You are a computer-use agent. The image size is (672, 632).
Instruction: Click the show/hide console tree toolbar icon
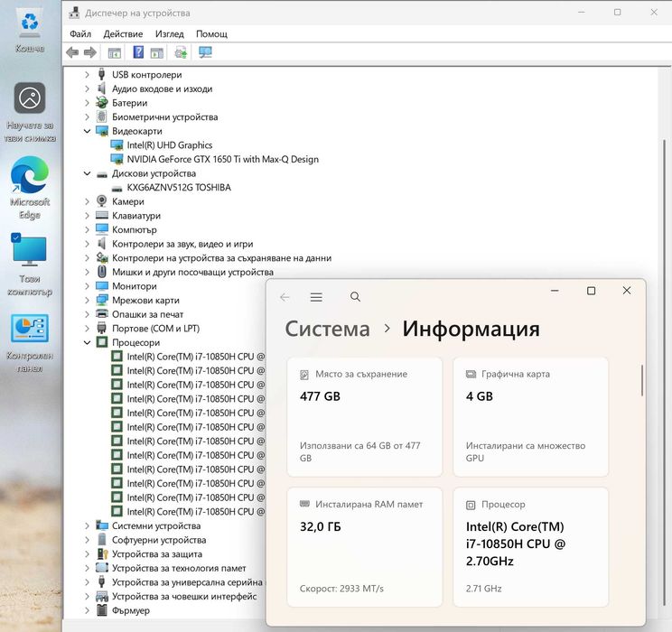click(x=115, y=52)
